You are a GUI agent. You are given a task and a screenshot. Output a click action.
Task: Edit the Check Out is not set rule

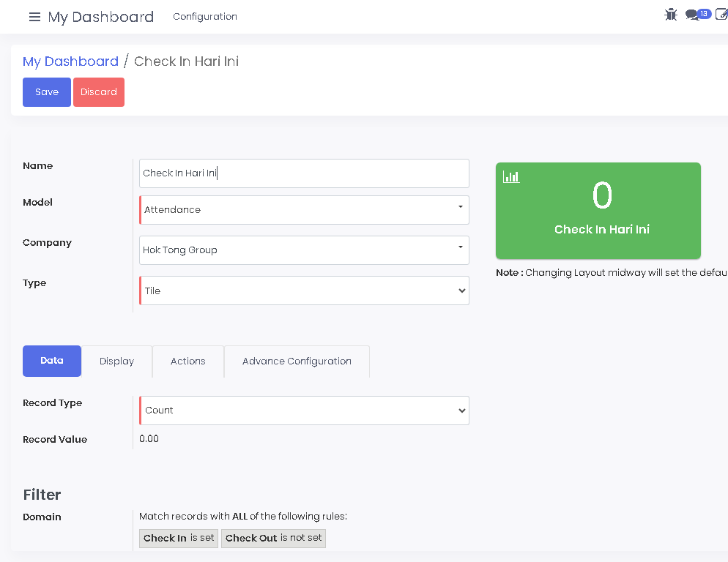273,537
